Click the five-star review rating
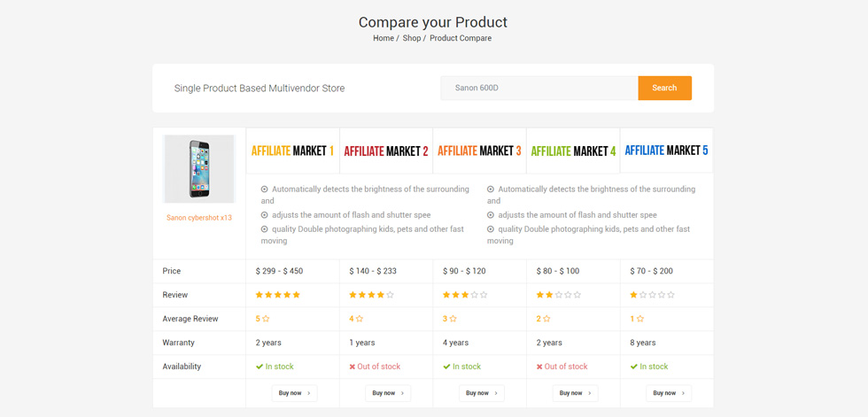Viewport: 868px width, 417px height. tap(278, 295)
